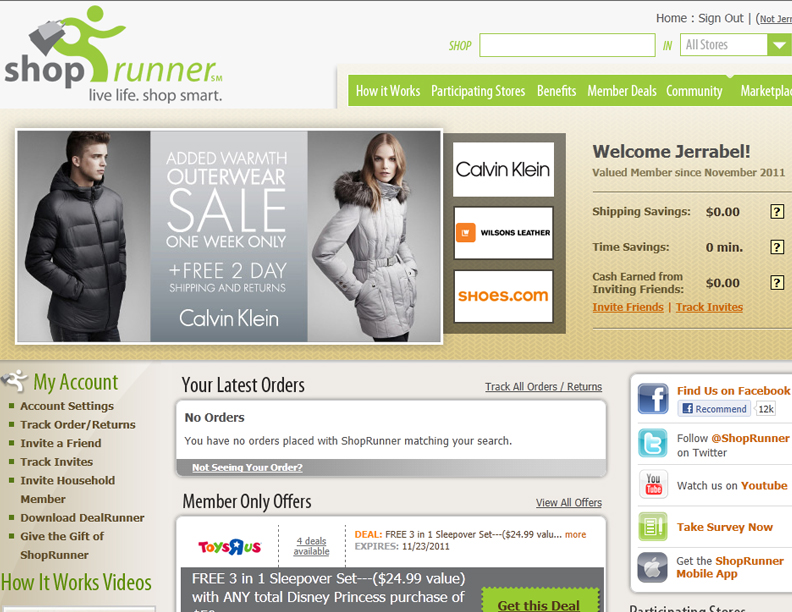This screenshot has width=792, height=612.
Task: Click the Facebook 12k count badge
Action: click(766, 409)
